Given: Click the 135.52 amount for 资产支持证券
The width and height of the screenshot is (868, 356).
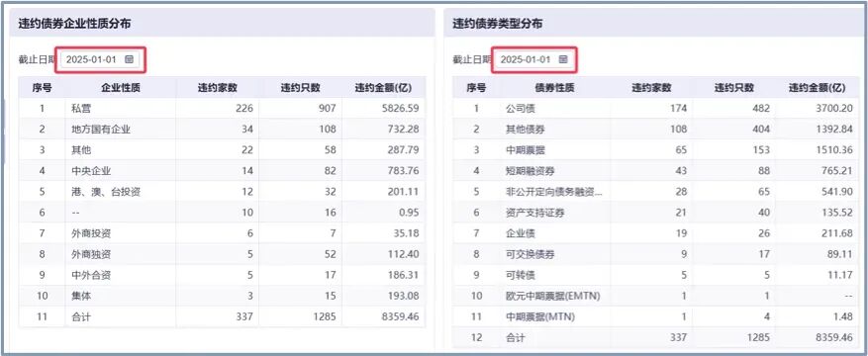Looking at the screenshot, I should tap(837, 213).
